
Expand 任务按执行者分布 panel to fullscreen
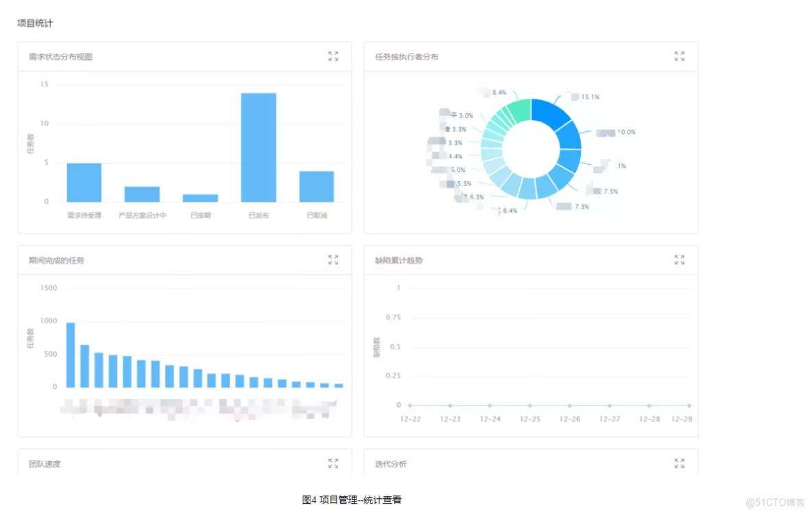680,57
